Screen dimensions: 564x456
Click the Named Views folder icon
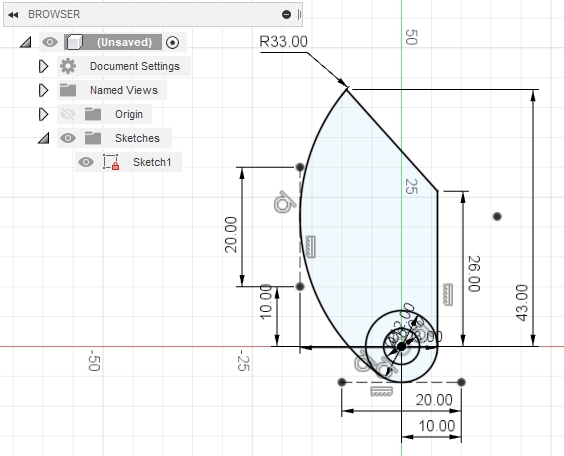[x=68, y=90]
